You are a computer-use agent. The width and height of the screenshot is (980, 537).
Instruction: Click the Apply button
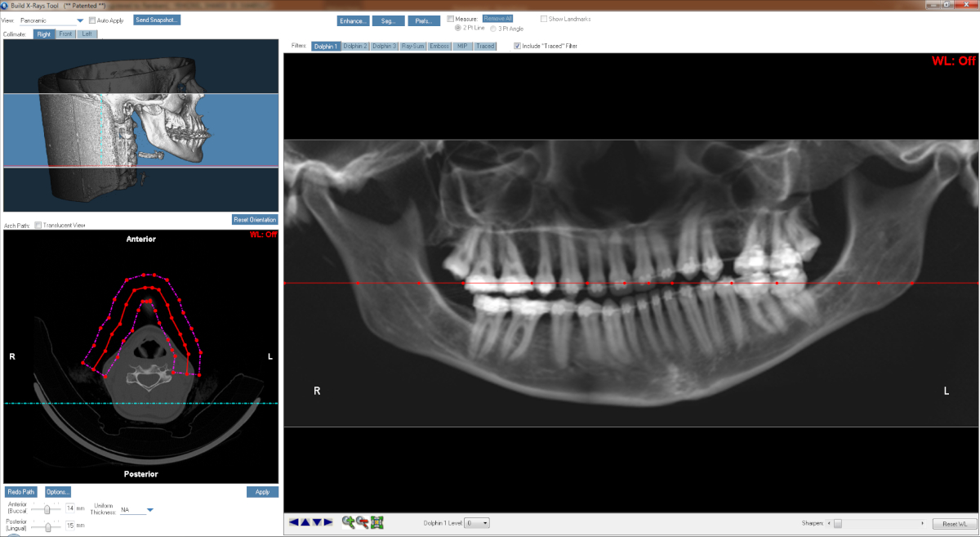[262, 492]
